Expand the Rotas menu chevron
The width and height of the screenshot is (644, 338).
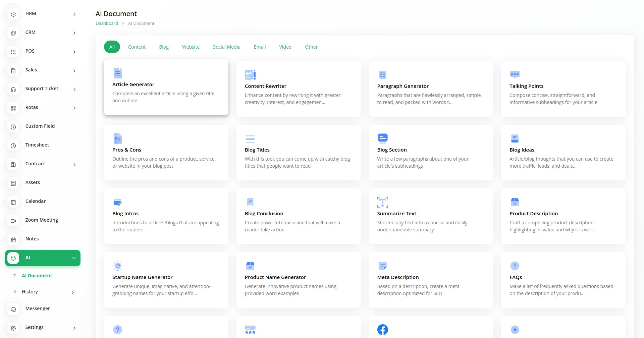(74, 108)
